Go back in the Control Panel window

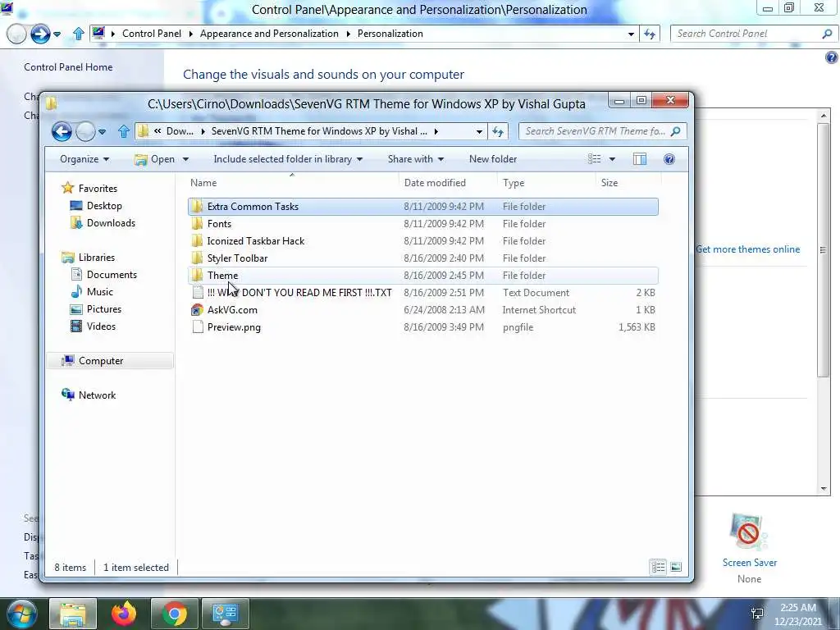[x=16, y=34]
